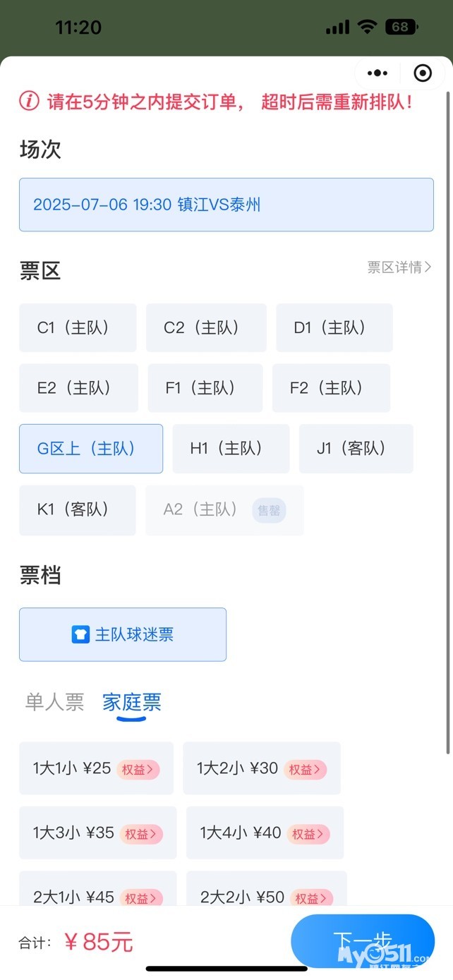453x980 pixels.
Task: Tap the mini-program three-dot menu icon
Action: coord(377,73)
